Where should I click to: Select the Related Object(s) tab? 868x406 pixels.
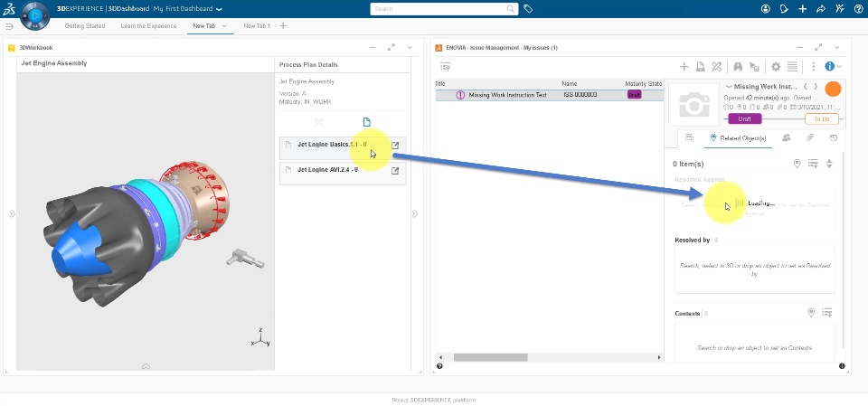pos(738,138)
